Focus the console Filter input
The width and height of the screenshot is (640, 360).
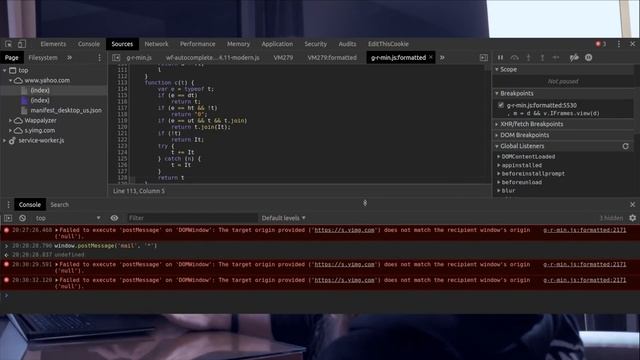click(192, 218)
